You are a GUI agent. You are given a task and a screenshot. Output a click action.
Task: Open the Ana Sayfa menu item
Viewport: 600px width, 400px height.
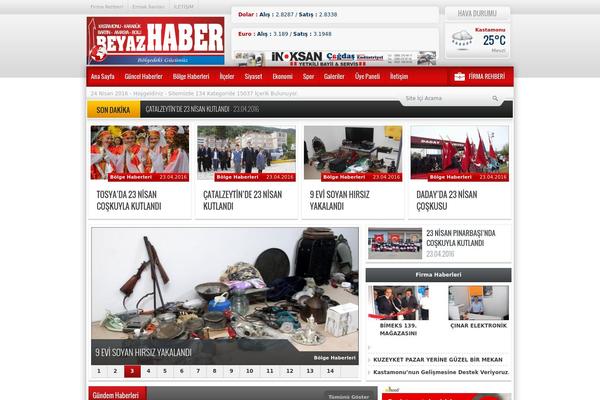click(103, 76)
